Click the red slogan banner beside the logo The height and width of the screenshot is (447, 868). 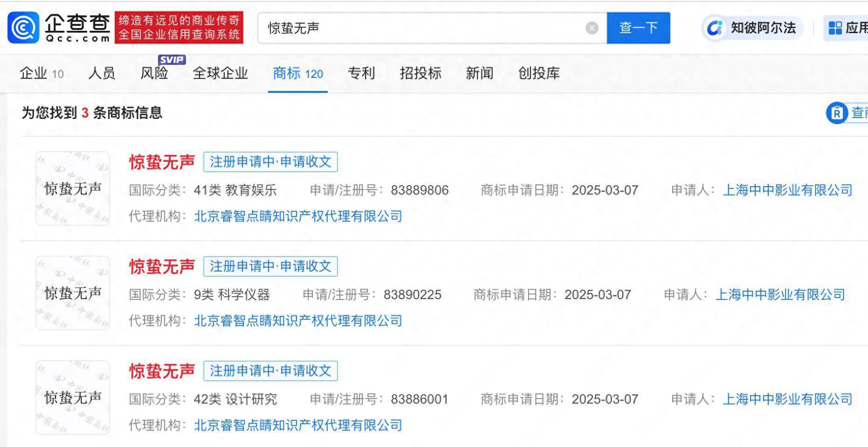point(179,28)
